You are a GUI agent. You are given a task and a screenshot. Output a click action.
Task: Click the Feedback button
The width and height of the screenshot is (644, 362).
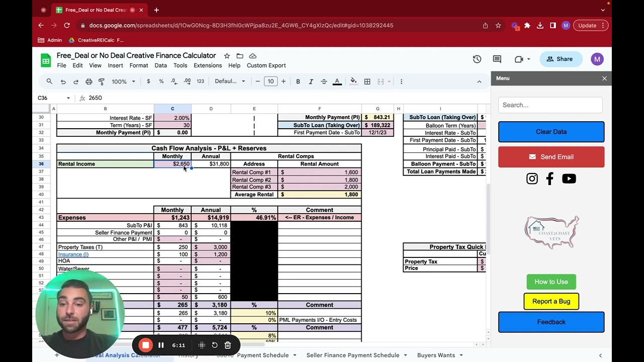coord(551,322)
